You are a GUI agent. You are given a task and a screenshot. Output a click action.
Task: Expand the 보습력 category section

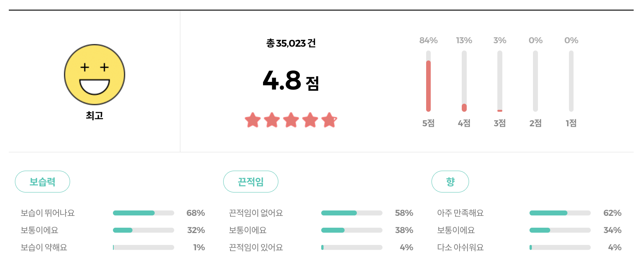pos(42,181)
